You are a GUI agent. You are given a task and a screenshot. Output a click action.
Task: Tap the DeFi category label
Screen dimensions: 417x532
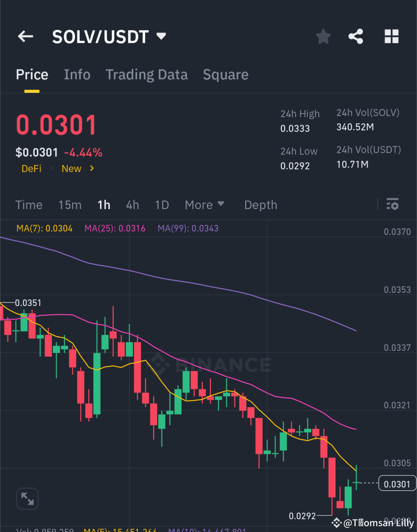[x=31, y=168]
